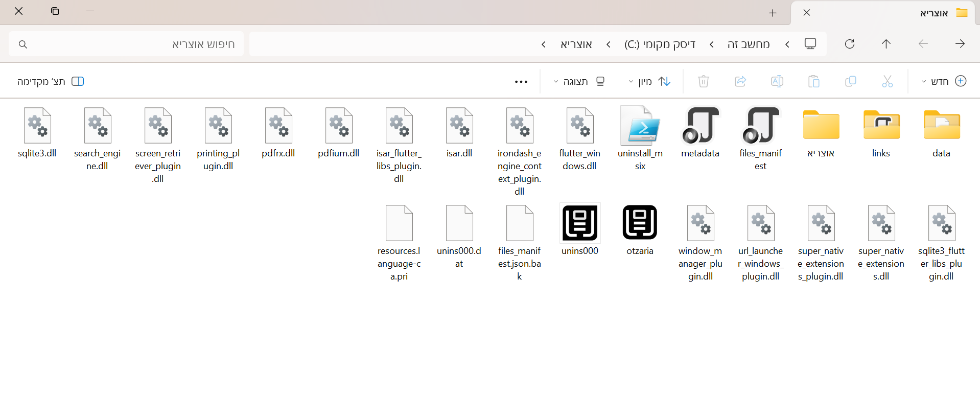
Task: Select the otzaria application file
Action: point(640,230)
